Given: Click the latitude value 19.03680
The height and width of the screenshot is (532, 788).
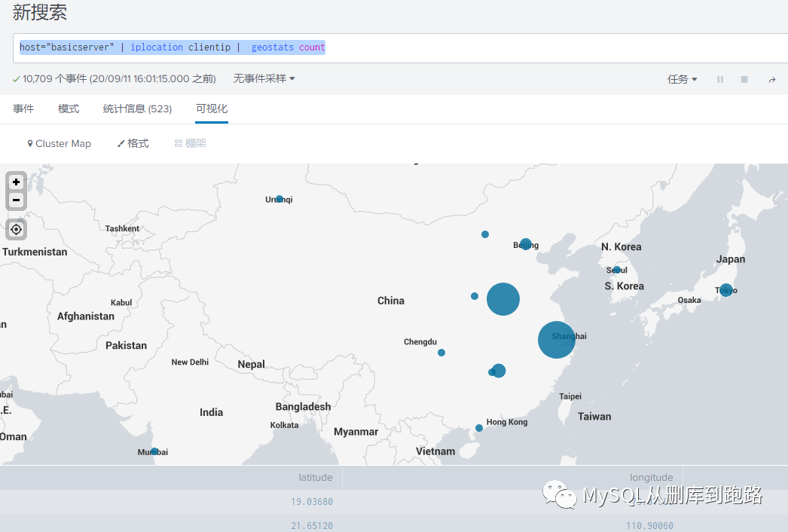Looking at the screenshot, I should tap(312, 502).
